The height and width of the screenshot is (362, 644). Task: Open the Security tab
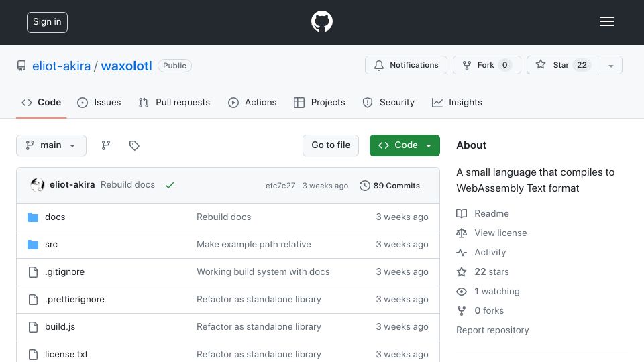388,102
